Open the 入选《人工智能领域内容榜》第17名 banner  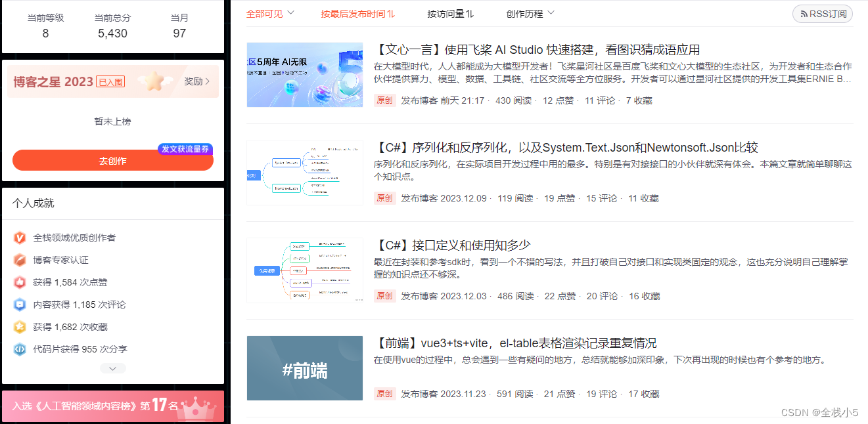pos(113,406)
